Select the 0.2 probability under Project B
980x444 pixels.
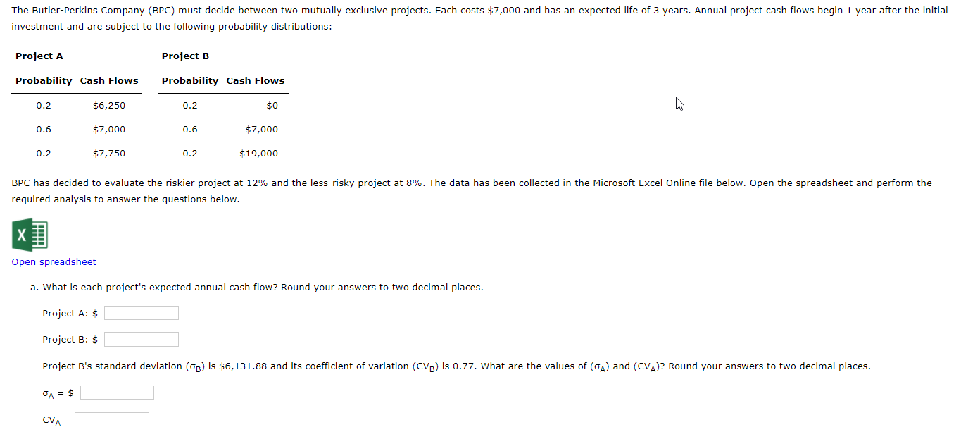click(x=190, y=105)
